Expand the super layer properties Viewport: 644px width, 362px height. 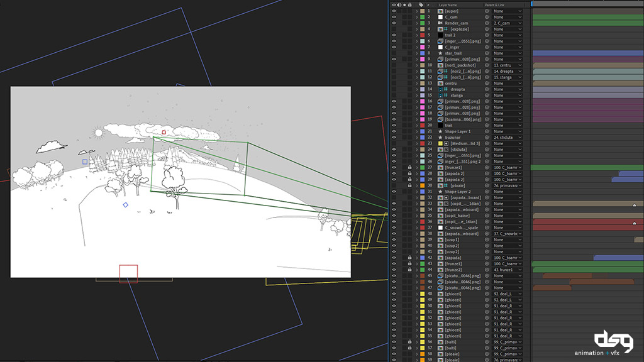[x=416, y=11]
